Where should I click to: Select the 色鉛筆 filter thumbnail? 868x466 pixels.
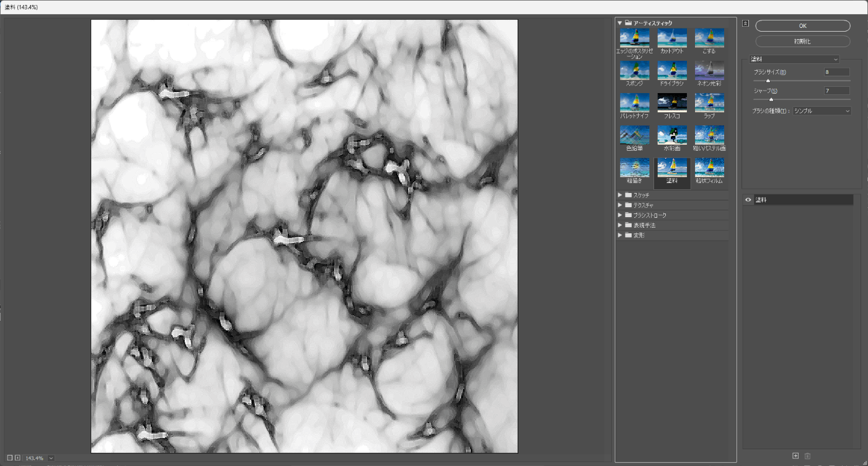[634, 135]
